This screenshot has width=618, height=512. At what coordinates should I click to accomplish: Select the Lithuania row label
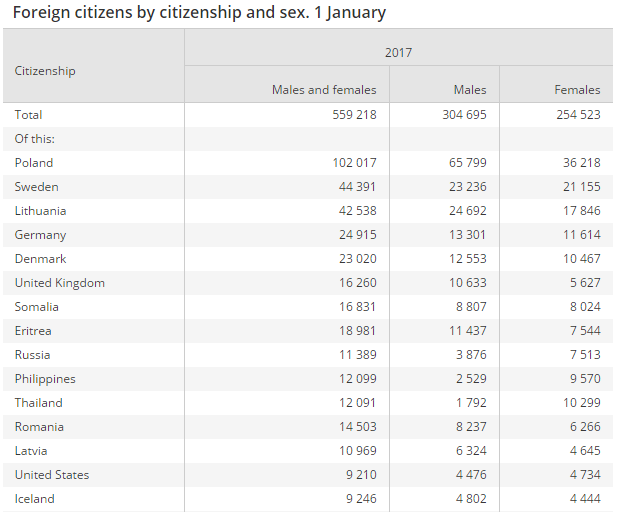(40, 211)
